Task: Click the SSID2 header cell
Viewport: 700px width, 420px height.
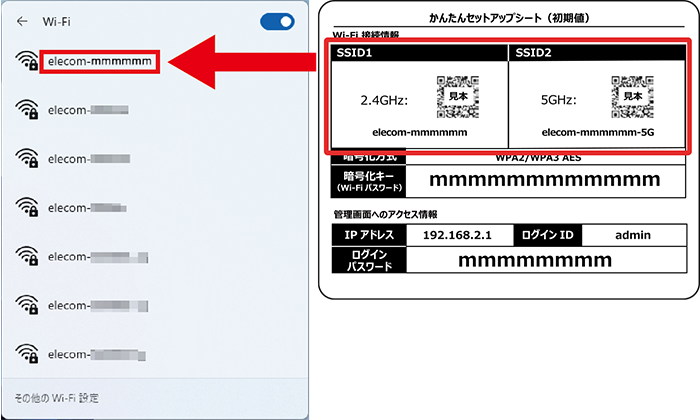Action: pyautogui.click(x=597, y=53)
